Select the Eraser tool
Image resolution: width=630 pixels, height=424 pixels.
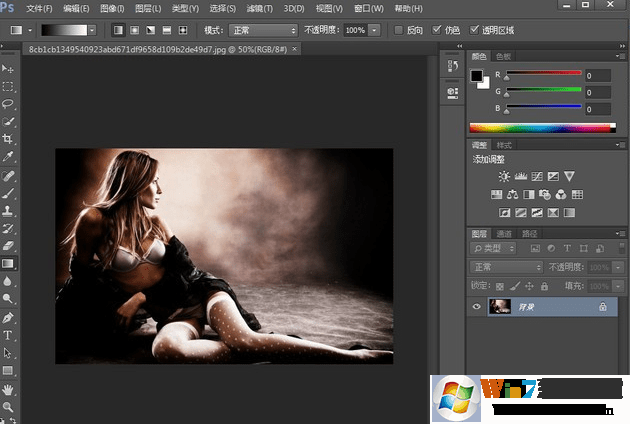pyautogui.click(x=8, y=245)
